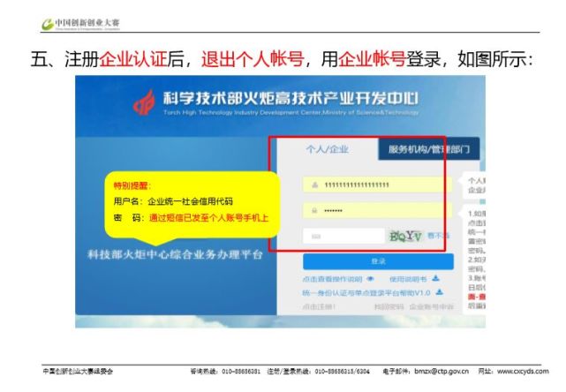Click the red words 企业认证 in the slide title

point(133,59)
